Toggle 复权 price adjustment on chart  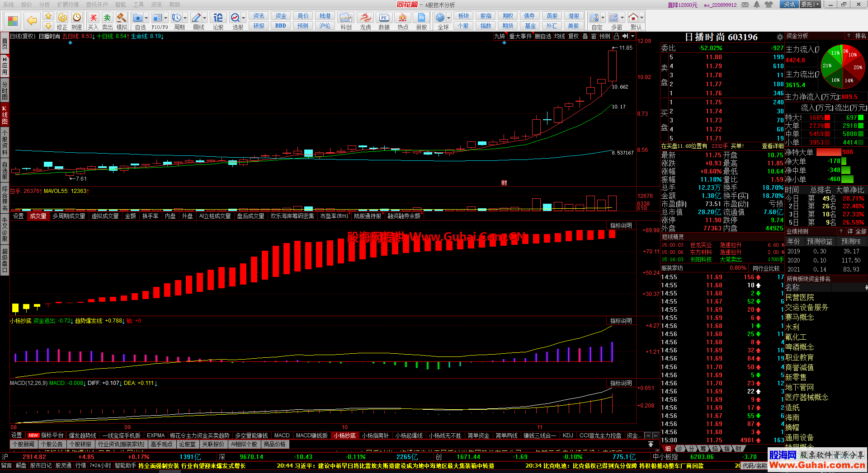[573, 36]
